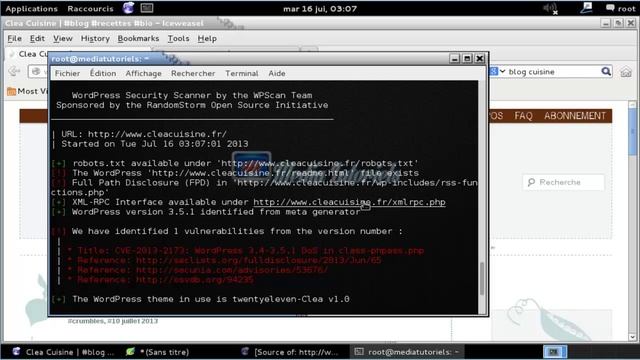Open Iceweasel File menu
The height and width of the screenshot is (360, 640).
coord(14,38)
